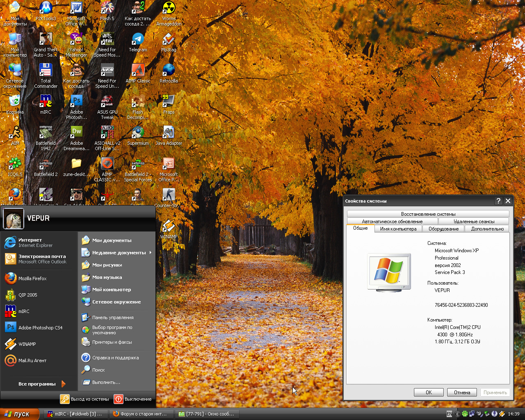This screenshot has width=525, height=420.
Task: Switch to mIRC taskbar window
Action: pos(75,414)
